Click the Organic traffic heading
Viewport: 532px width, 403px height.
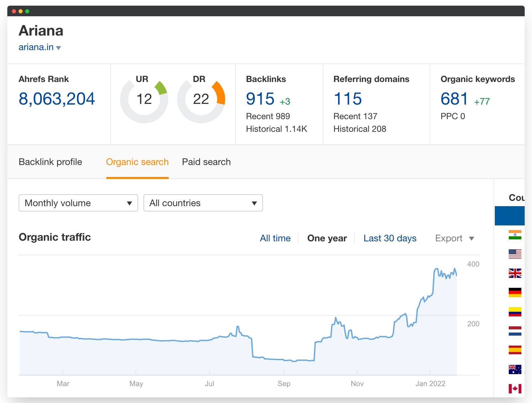(55, 237)
